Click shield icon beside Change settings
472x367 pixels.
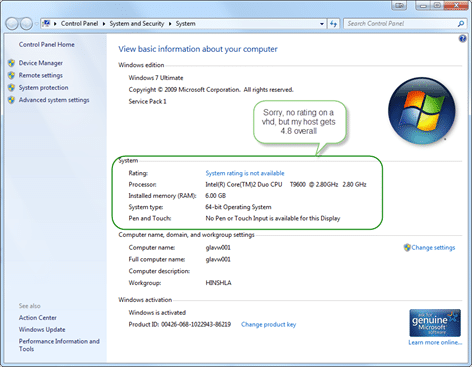pyautogui.click(x=407, y=247)
